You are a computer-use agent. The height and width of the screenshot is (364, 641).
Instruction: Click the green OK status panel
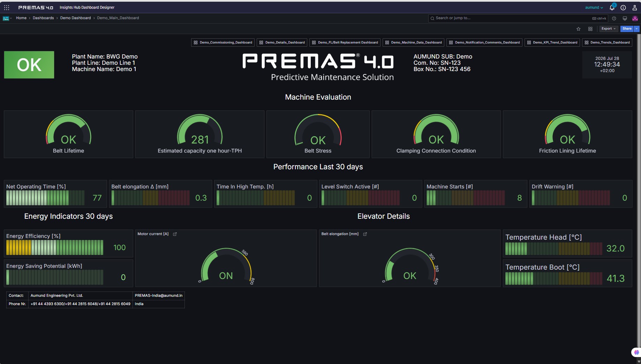[29, 65]
